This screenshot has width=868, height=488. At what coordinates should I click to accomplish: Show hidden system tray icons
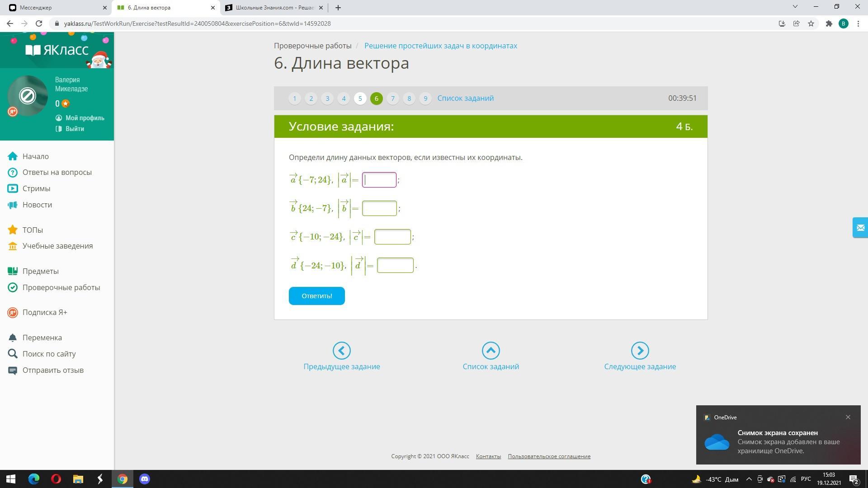749,479
